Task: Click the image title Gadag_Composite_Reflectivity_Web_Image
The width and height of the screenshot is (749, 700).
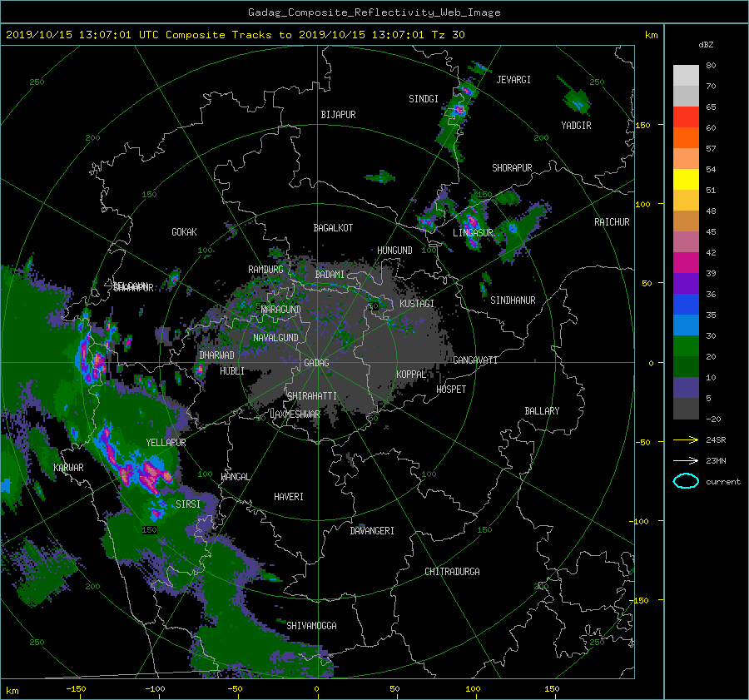Action: [374, 12]
